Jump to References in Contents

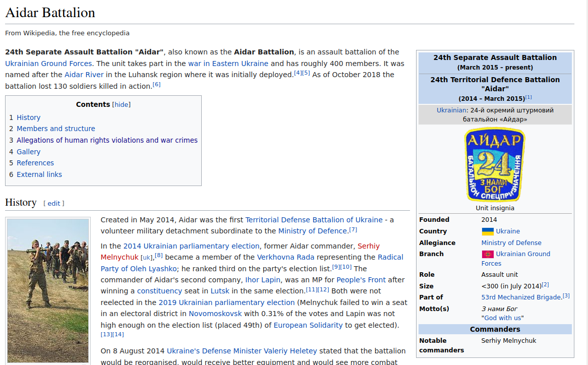(x=35, y=163)
